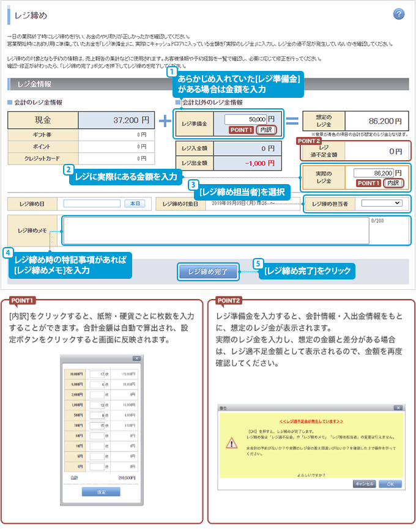Click 内訳 button under 実際のレジ金

393,183
